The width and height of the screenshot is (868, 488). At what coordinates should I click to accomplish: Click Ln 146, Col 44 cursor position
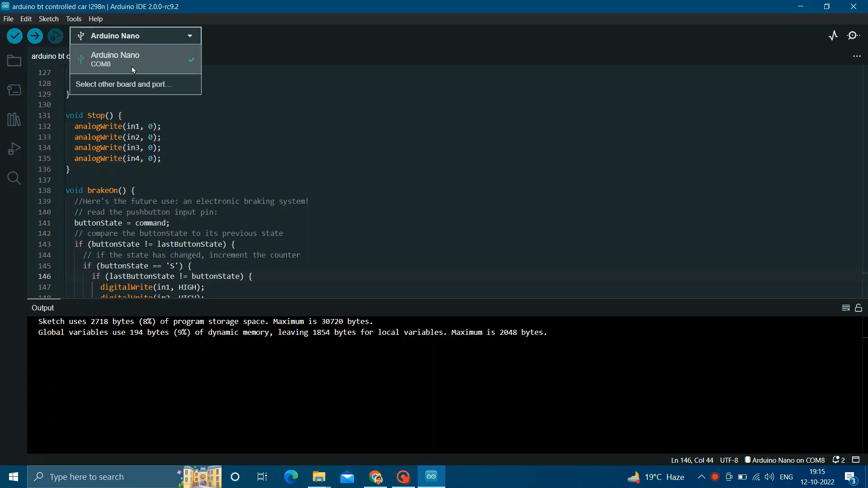pyautogui.click(x=692, y=460)
